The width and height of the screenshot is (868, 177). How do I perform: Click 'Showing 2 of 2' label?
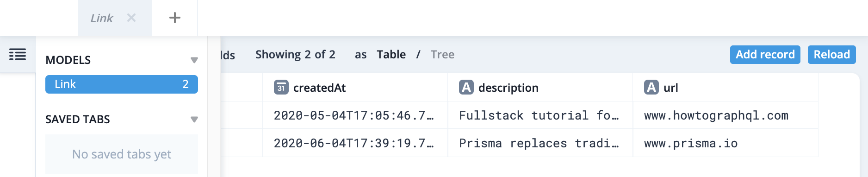click(295, 55)
